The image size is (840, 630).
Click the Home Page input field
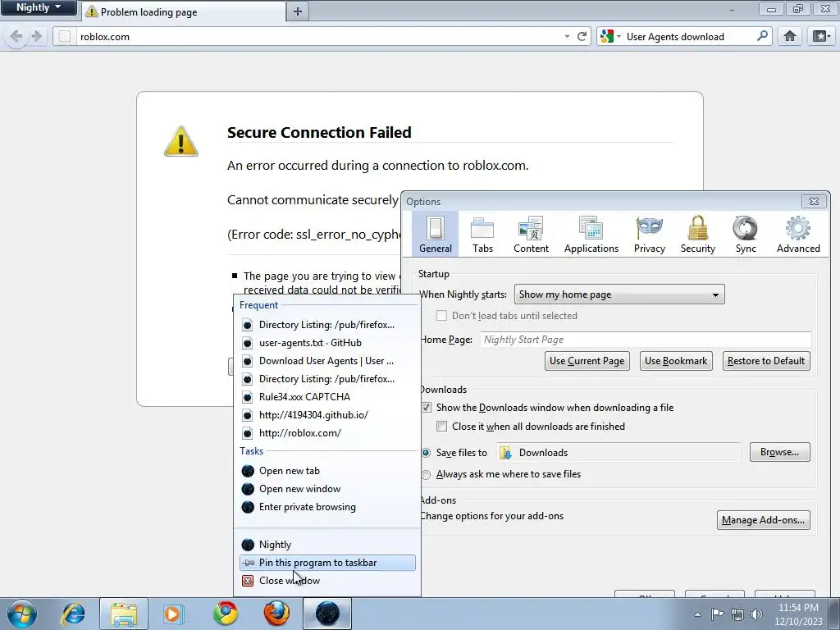[646, 340]
